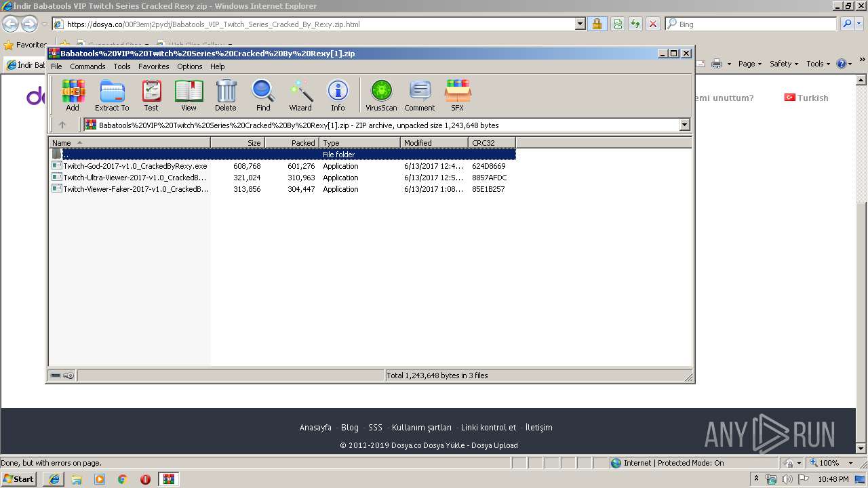The width and height of the screenshot is (868, 488).
Task: Click the Internet Explorer back arrow
Action: tap(10, 24)
